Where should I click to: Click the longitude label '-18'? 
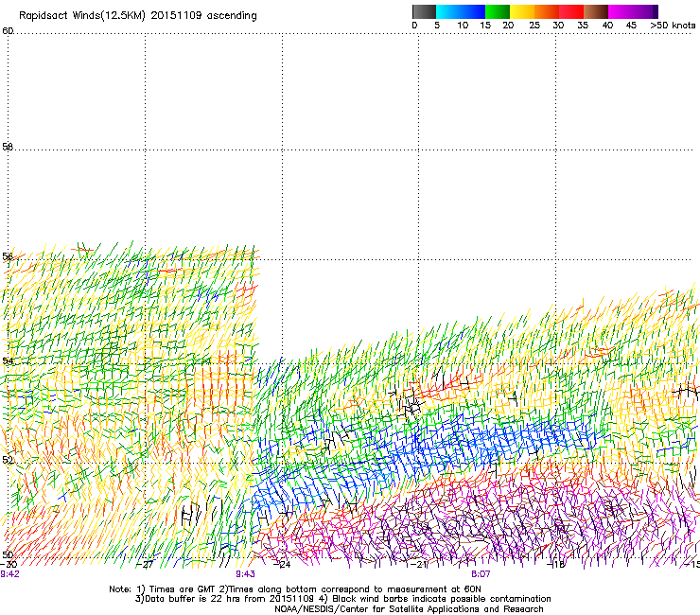[556, 565]
